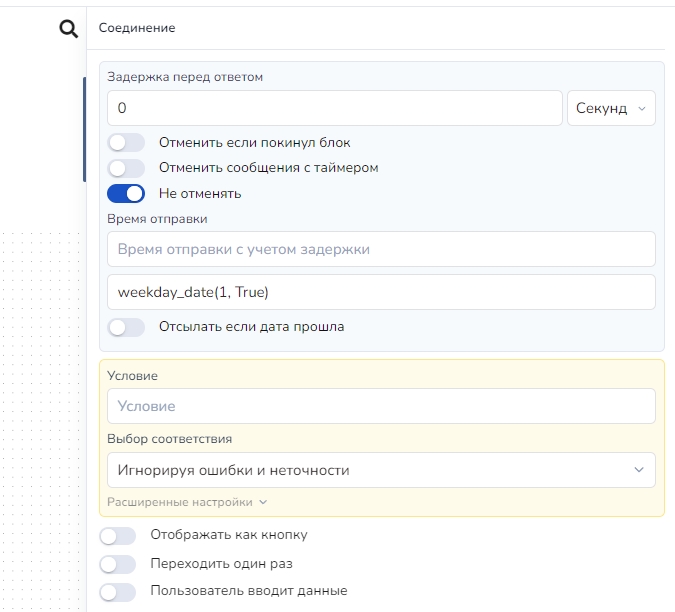Click the Выбор соответствия label
Image resolution: width=675 pixels, height=612 pixels.
[x=170, y=439]
